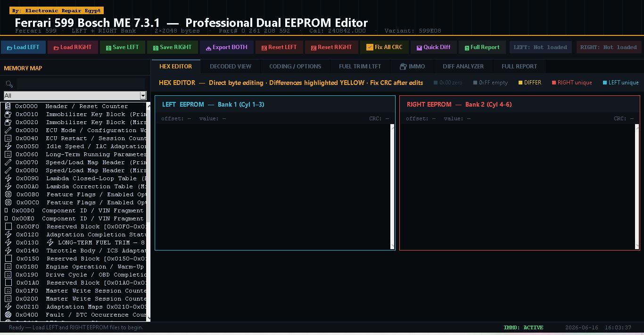644x335 pixels.
Task: Click the yellow DIFFER legend swatch
Action: pyautogui.click(x=520, y=83)
